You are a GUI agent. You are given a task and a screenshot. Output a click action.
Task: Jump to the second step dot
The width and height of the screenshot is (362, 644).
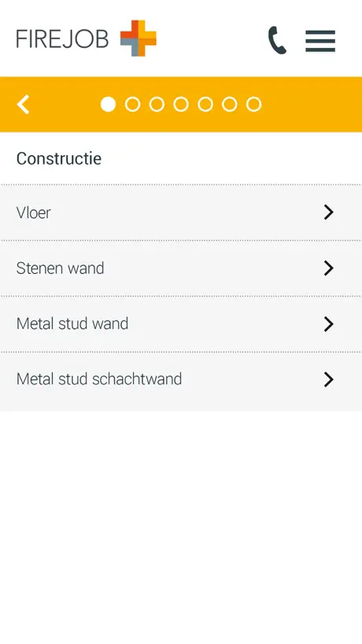132,105
